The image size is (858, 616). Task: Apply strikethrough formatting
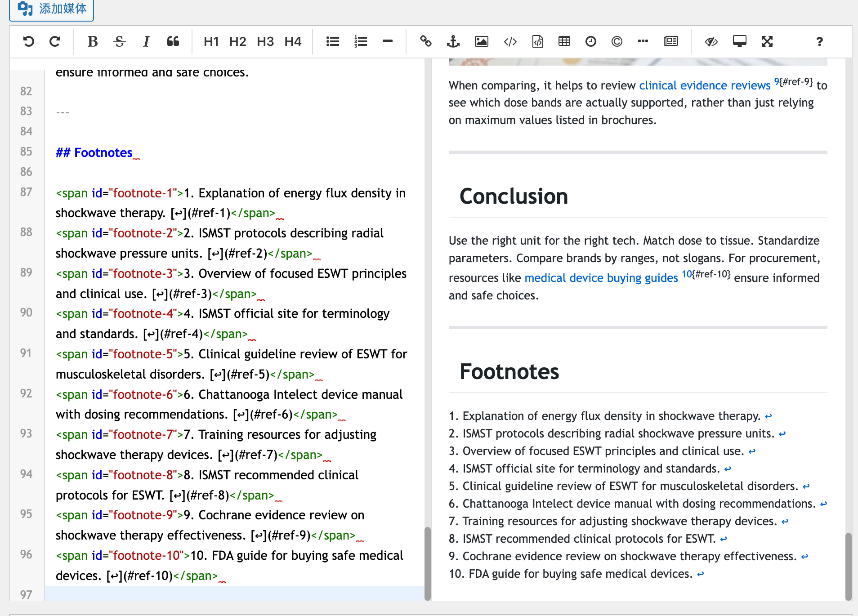tap(119, 42)
